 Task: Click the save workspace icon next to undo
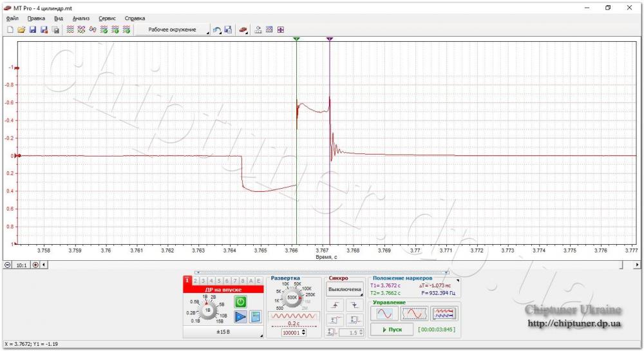(x=229, y=30)
